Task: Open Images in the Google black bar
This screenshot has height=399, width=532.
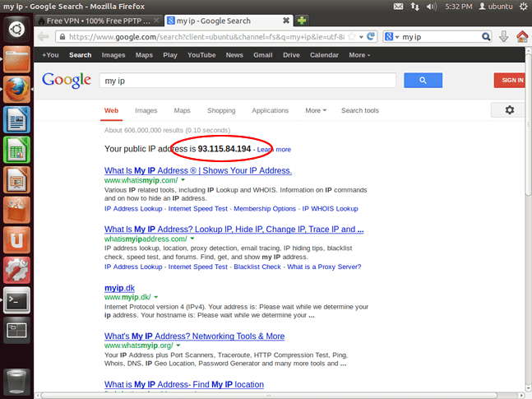Action: (113, 55)
